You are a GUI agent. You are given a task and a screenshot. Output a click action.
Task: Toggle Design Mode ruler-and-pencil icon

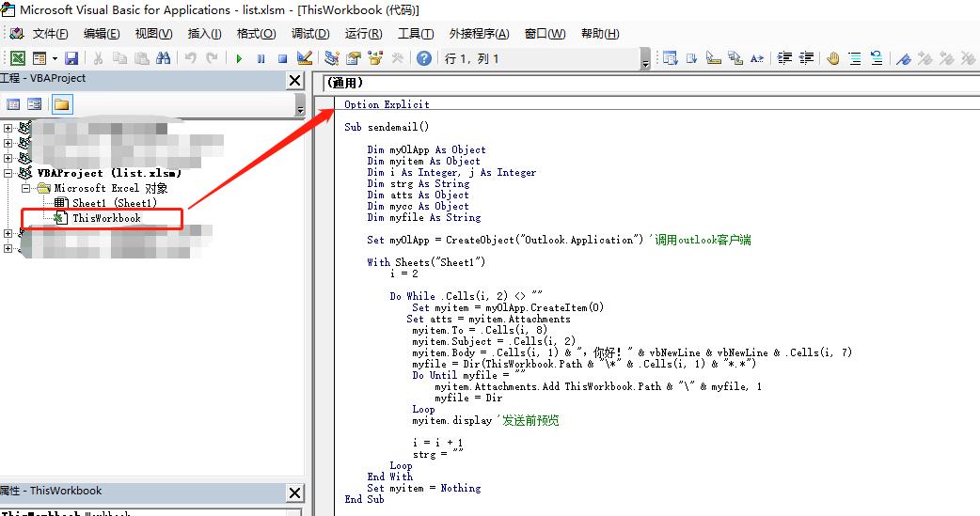(305, 58)
